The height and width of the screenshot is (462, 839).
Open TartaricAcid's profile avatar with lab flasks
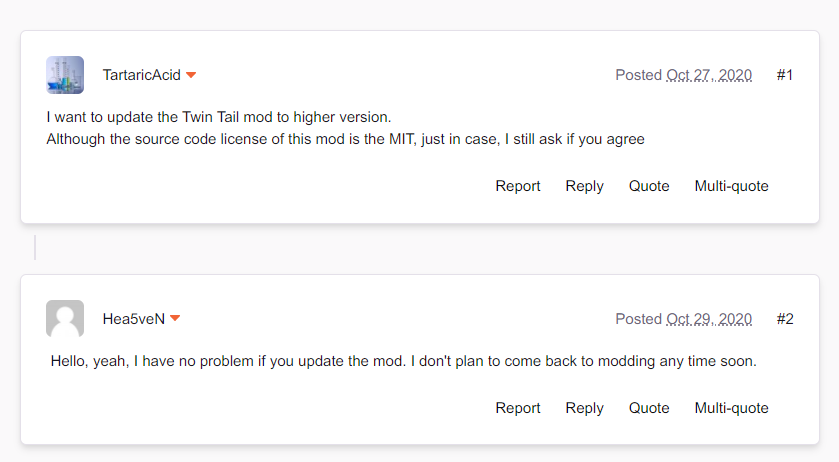tap(65, 75)
